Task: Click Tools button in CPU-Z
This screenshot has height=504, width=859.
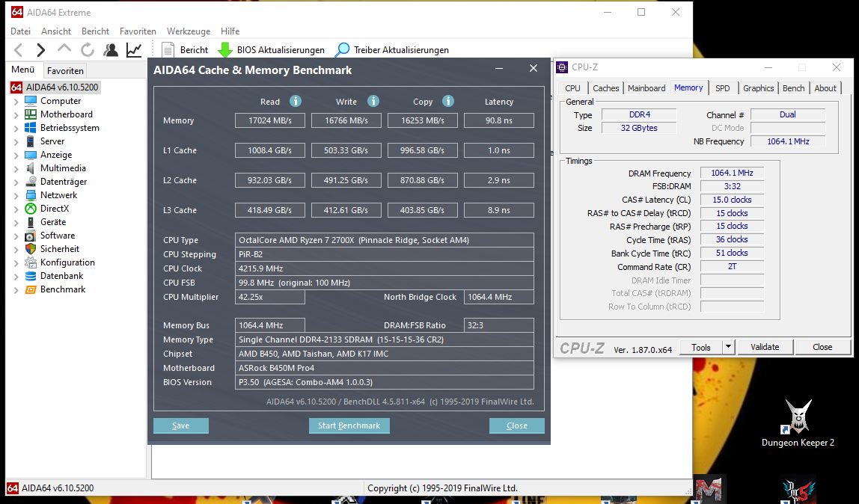Action: click(700, 347)
